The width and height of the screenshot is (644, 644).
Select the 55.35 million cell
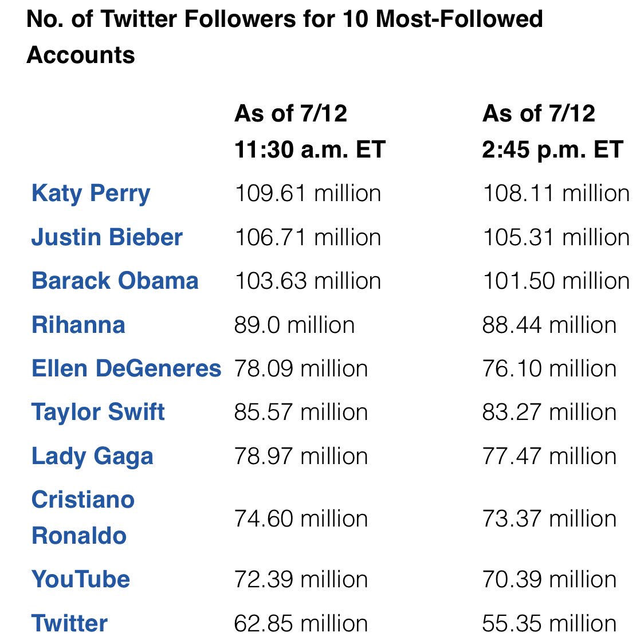[x=549, y=623]
